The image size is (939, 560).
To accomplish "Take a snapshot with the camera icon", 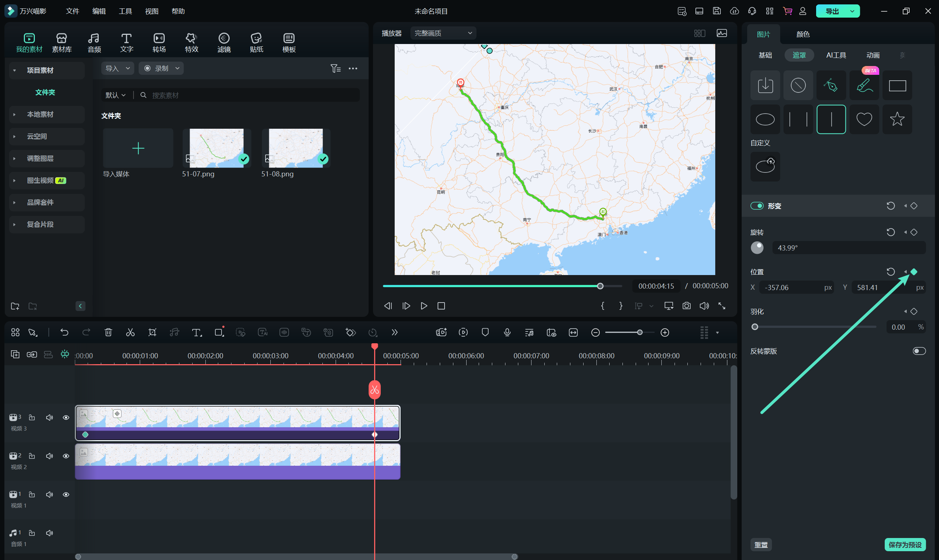I will click(686, 305).
